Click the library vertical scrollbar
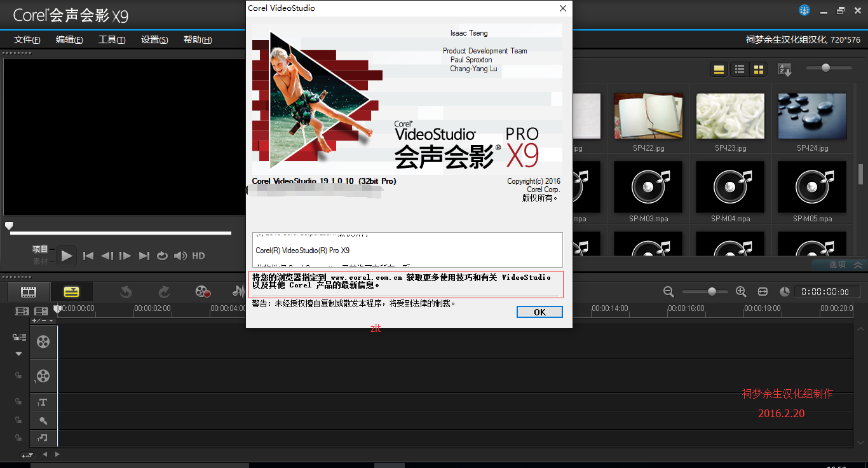 861,173
